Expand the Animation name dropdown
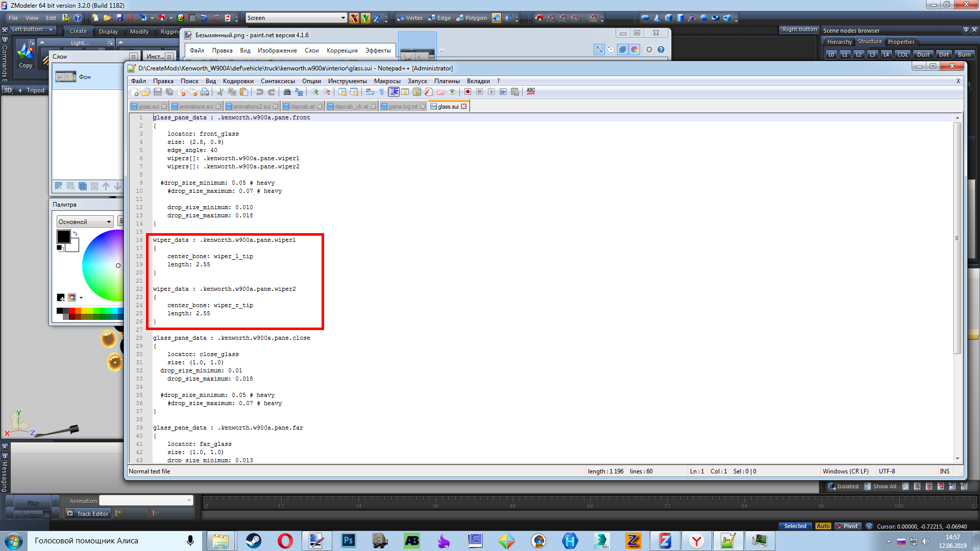 189,500
